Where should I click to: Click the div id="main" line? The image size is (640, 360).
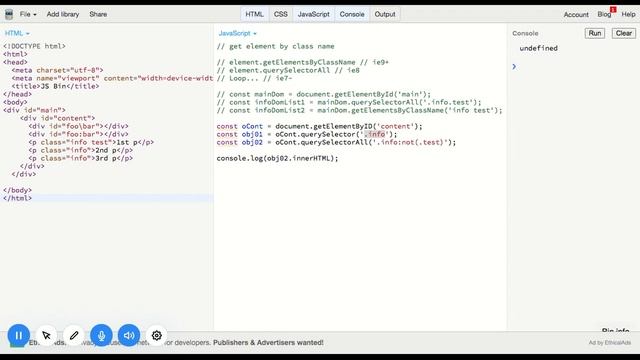34,110
